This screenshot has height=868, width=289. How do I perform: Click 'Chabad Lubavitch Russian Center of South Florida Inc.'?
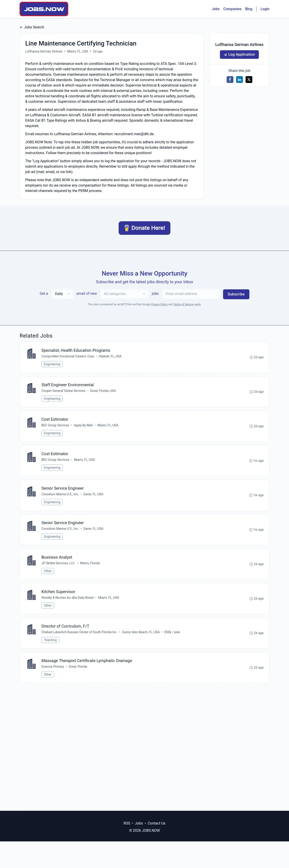tap(79, 632)
